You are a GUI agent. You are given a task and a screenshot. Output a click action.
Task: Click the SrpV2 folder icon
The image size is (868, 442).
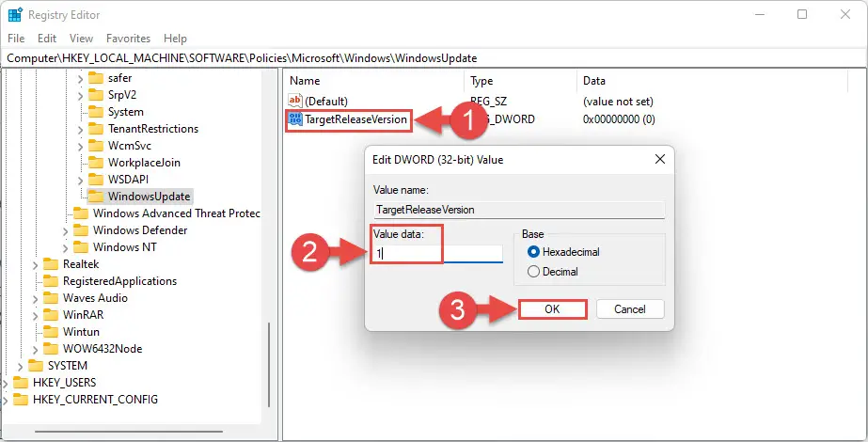(x=96, y=95)
